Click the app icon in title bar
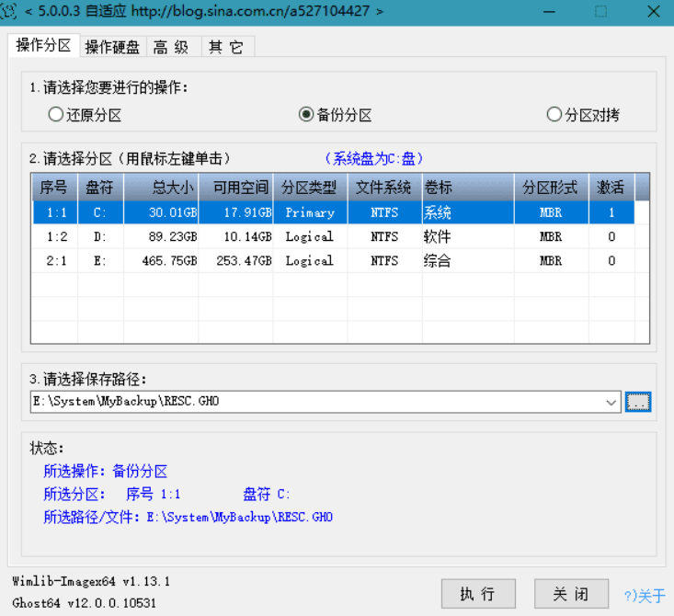This screenshot has width=674, height=616. pyautogui.click(x=11, y=11)
